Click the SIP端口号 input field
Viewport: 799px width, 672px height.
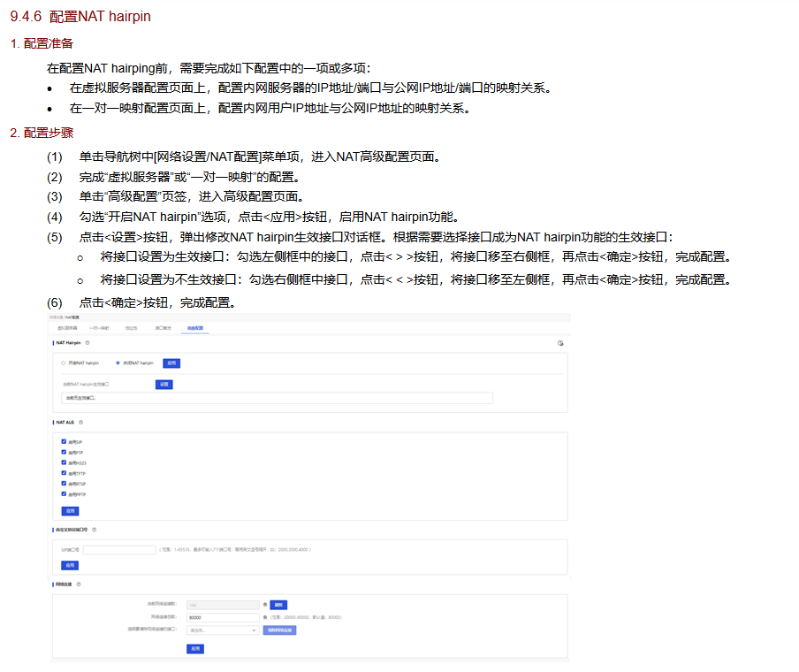119,550
